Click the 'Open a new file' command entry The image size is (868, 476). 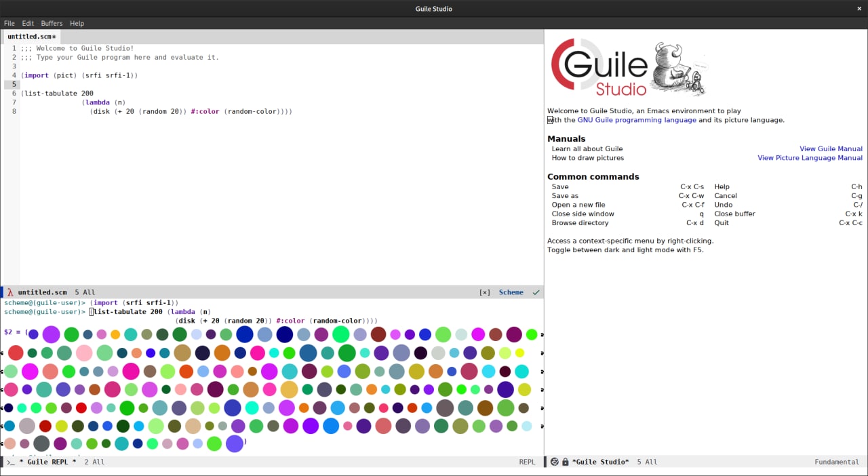[578, 205]
